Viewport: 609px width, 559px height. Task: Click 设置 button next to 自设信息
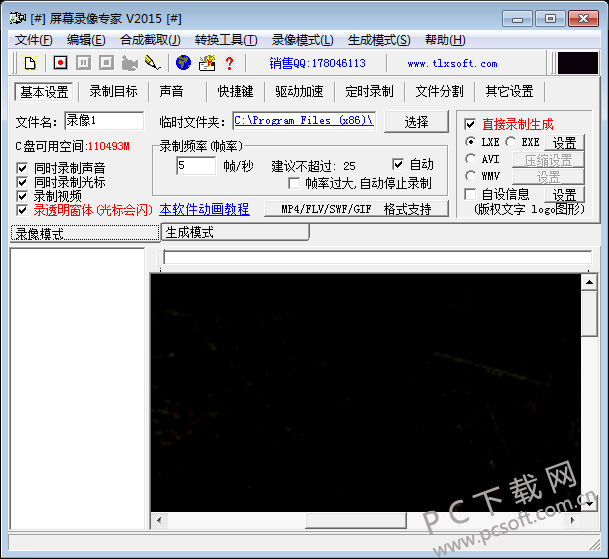coord(564,195)
